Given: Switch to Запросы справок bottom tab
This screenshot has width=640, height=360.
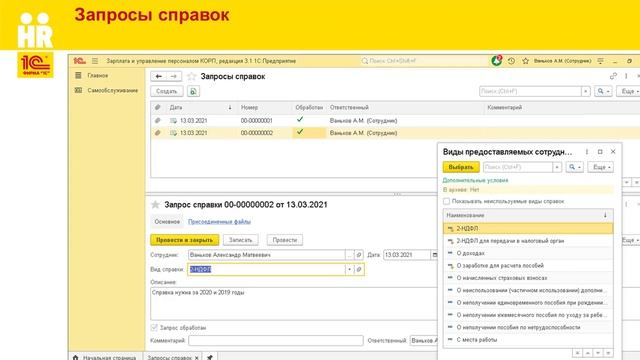Looking at the screenshot, I should click(x=169, y=358).
